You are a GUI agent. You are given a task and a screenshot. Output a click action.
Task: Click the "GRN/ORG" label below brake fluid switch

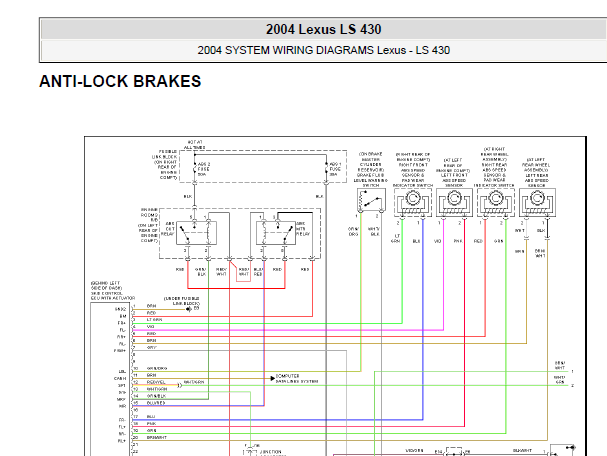tap(353, 231)
